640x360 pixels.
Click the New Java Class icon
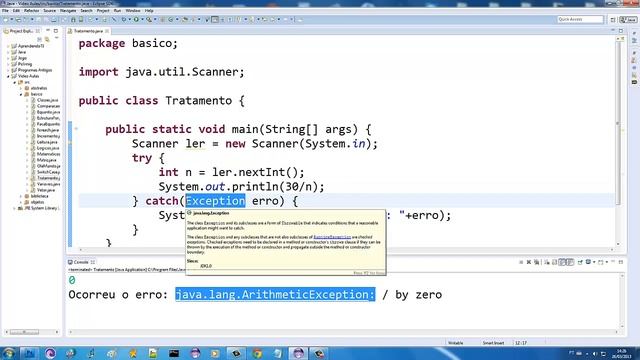(x=170, y=19)
